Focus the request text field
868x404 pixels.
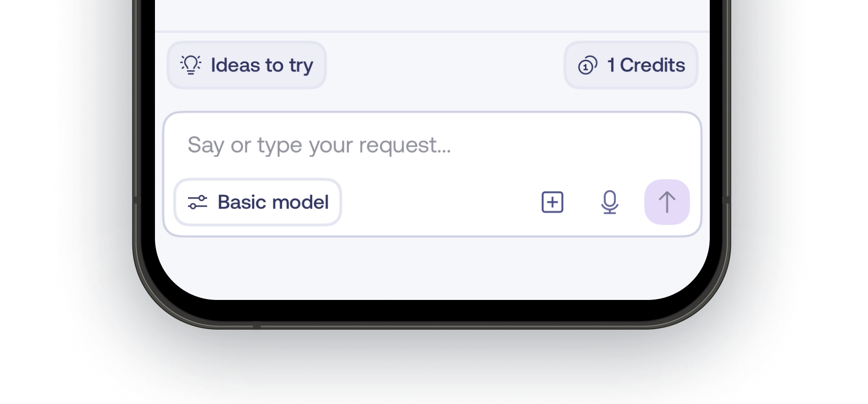[431, 145]
